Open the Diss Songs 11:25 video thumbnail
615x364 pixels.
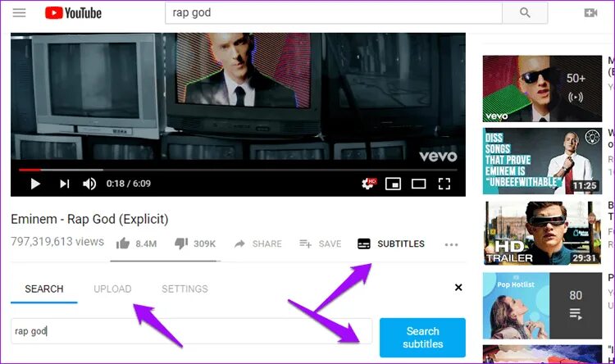[542, 161]
